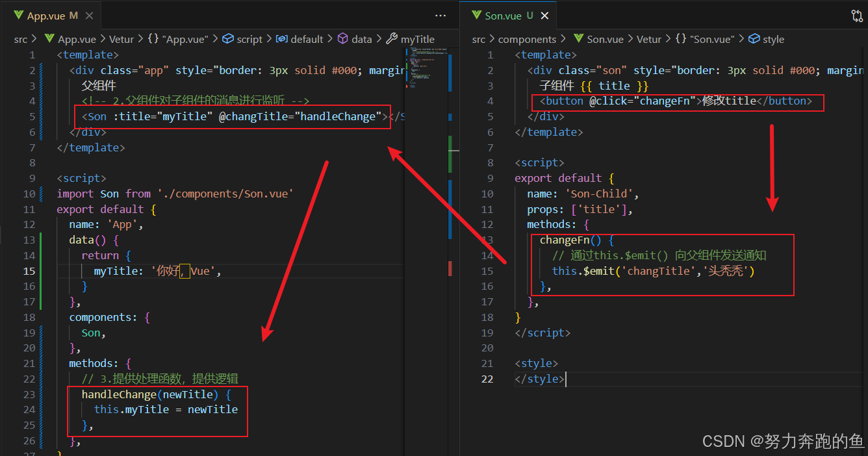Click "name: 'Son-Child'," in Son.vue
The width and height of the screenshot is (868, 456).
583,194
